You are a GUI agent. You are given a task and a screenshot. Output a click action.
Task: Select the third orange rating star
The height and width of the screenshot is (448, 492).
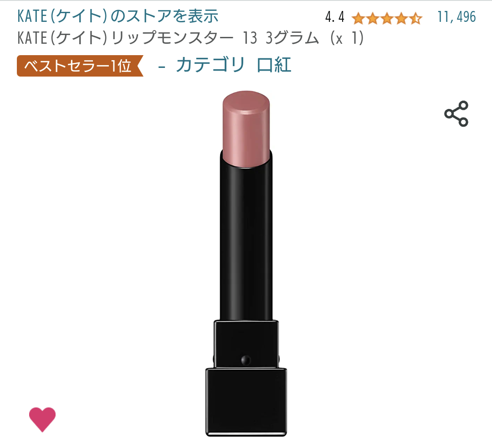click(387, 19)
